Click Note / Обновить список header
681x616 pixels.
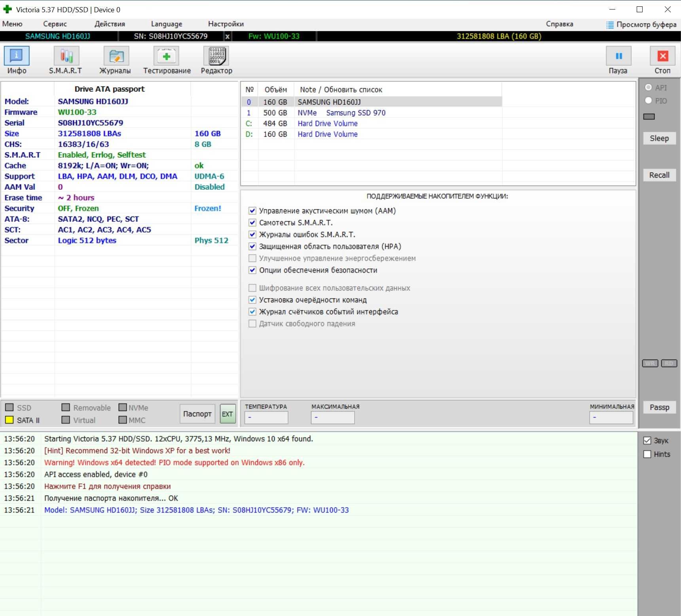click(x=341, y=90)
